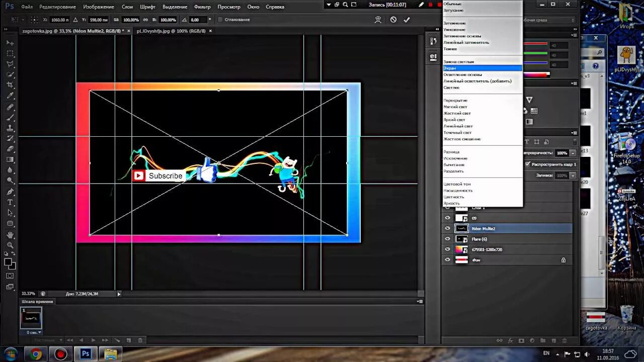Screen dimensions: 644x362
Task: Open the timeline panel flyout menu
Action: point(420,302)
